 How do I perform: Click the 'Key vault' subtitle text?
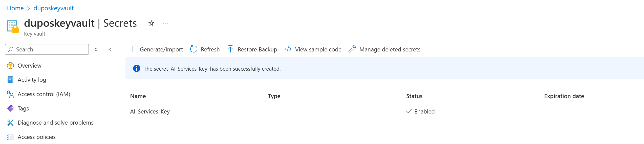(35, 34)
